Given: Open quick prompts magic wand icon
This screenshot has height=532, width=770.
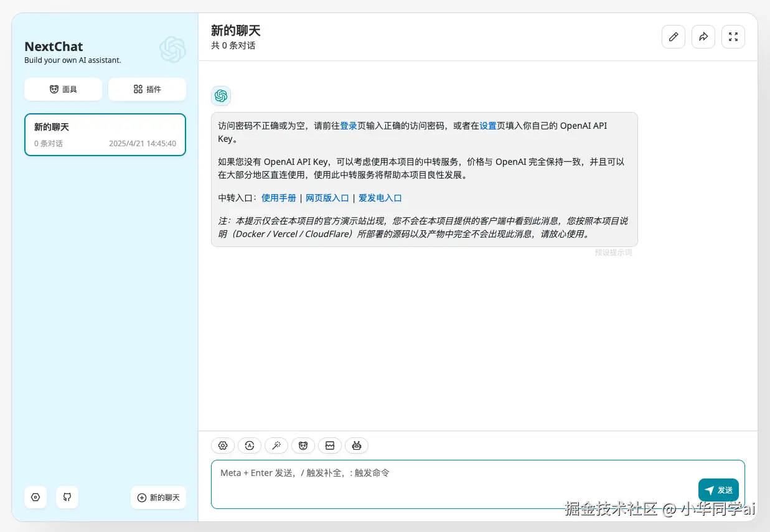Looking at the screenshot, I should click(276, 446).
